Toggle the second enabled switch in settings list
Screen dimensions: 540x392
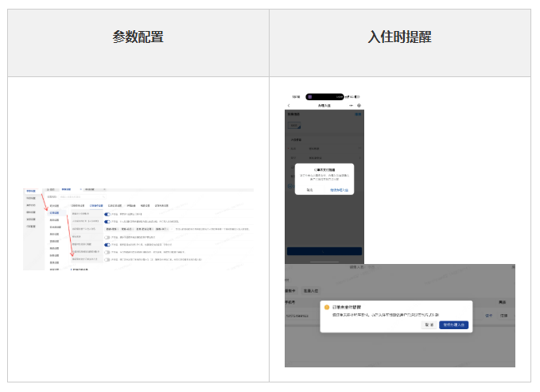(107, 222)
